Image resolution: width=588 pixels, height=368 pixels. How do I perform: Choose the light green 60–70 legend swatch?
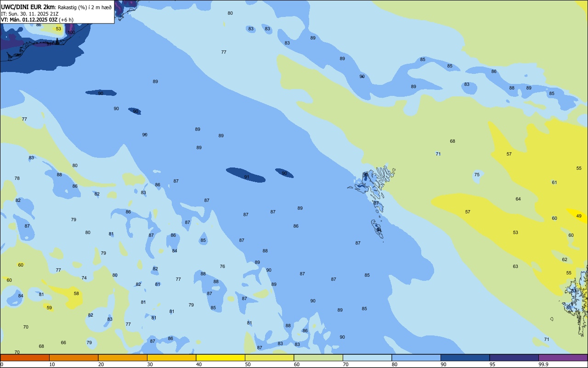click(x=318, y=357)
